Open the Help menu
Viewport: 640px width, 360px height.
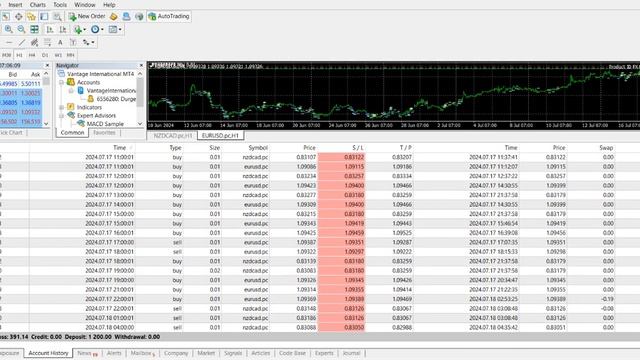pos(109,5)
